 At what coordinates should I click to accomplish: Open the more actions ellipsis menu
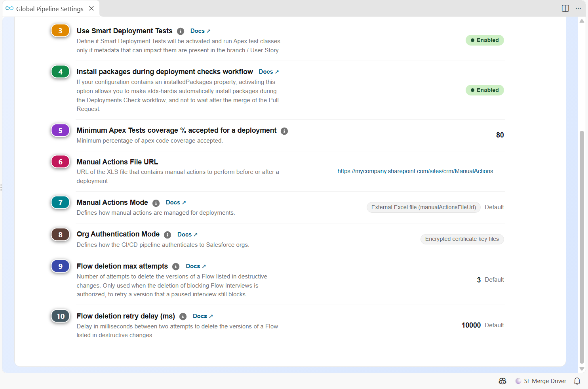coord(578,8)
